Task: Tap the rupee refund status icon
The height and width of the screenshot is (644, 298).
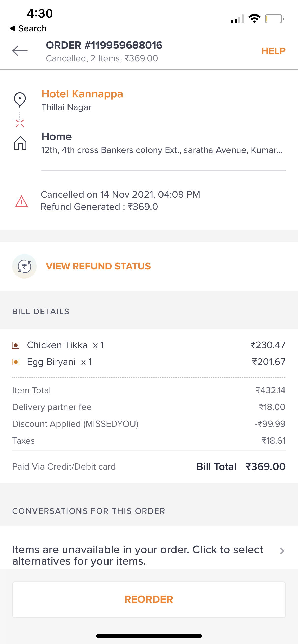Action: (x=24, y=266)
